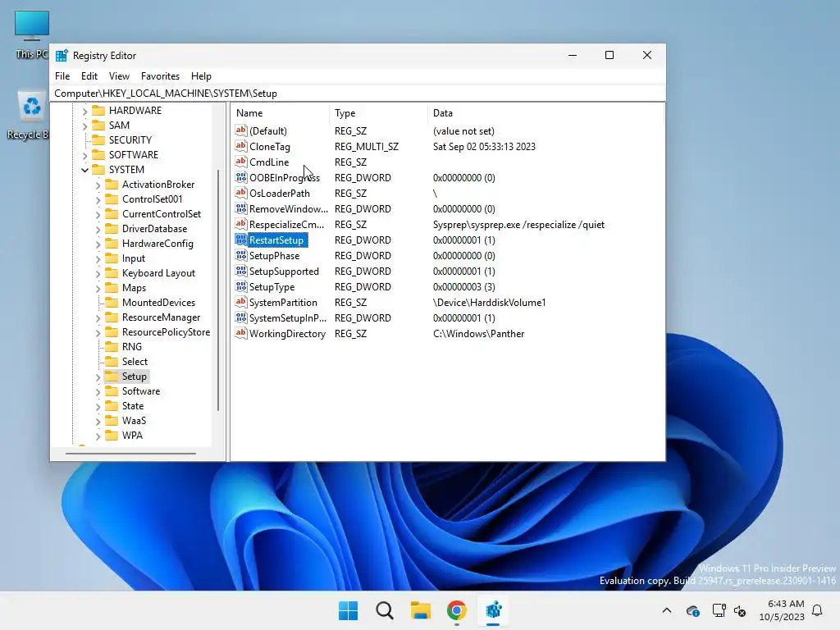Click the SECURITY key folder icon

coord(98,139)
